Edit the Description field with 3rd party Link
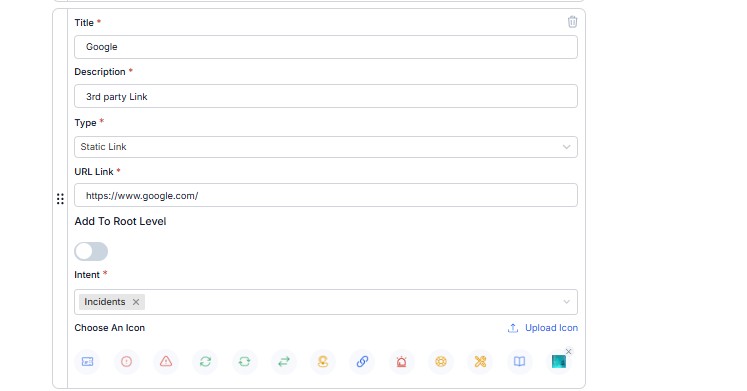The image size is (747, 391). tap(326, 96)
